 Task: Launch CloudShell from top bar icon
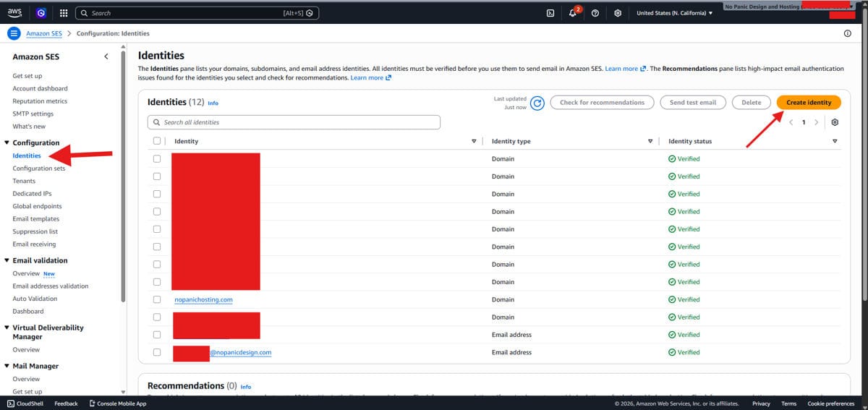(550, 13)
